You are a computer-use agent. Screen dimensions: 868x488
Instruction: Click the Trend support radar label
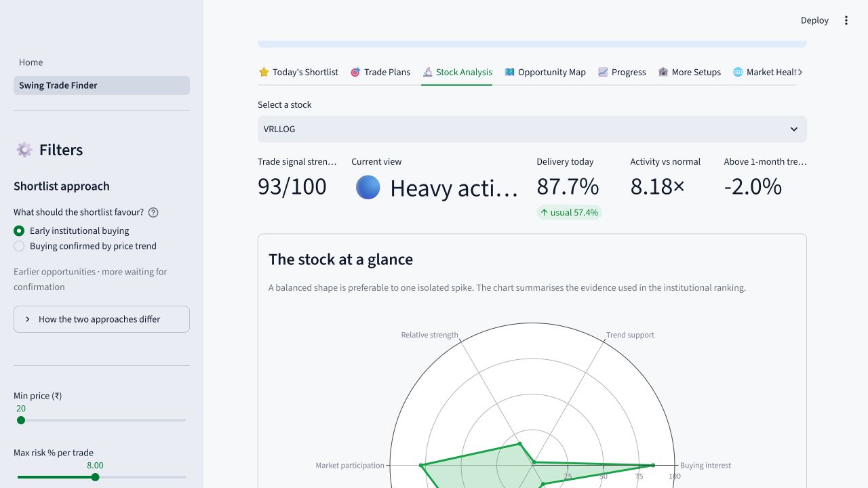point(630,335)
